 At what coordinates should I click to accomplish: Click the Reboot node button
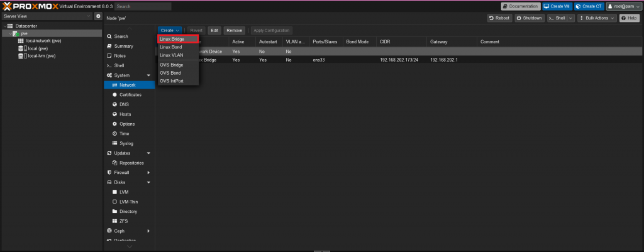click(500, 18)
